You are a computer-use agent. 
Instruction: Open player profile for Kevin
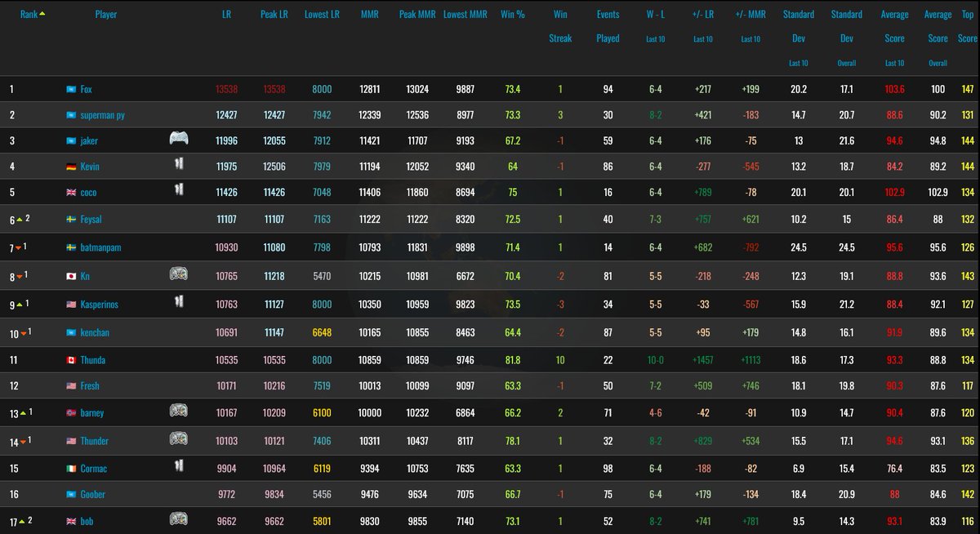(90, 167)
